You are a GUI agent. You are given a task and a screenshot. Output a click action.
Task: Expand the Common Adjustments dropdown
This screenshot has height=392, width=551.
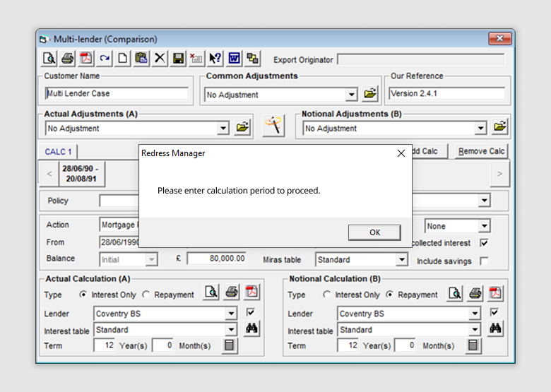[x=352, y=95]
